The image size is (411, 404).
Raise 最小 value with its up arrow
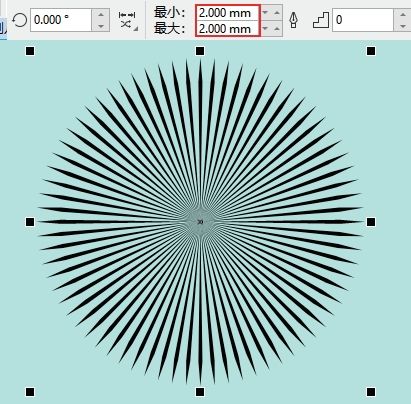pos(277,13)
